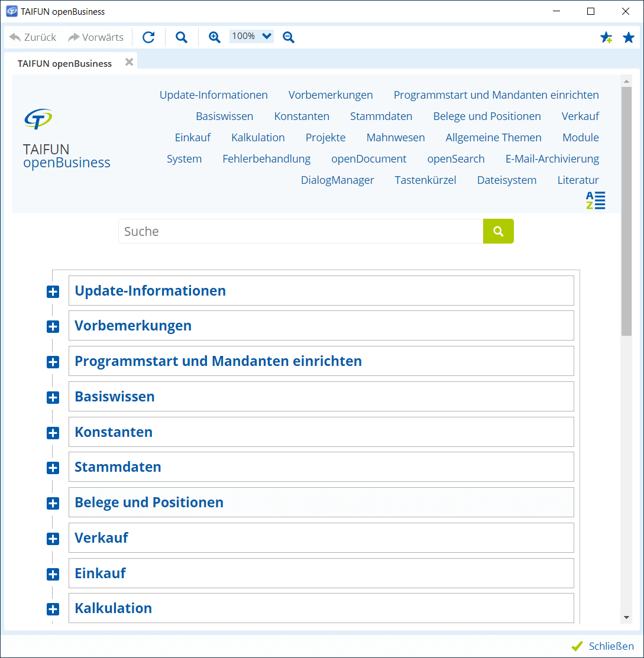The height and width of the screenshot is (658, 644).
Task: Open the Module navigation link
Action: [581, 138]
